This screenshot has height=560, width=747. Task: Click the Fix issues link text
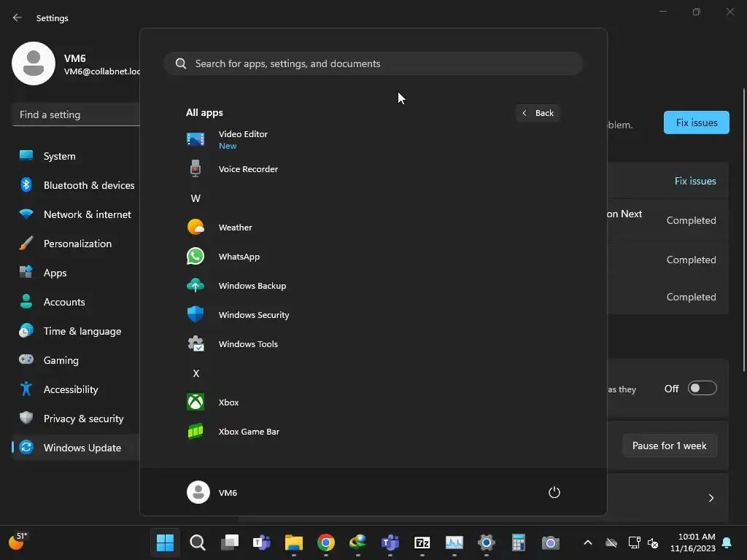[x=695, y=181]
